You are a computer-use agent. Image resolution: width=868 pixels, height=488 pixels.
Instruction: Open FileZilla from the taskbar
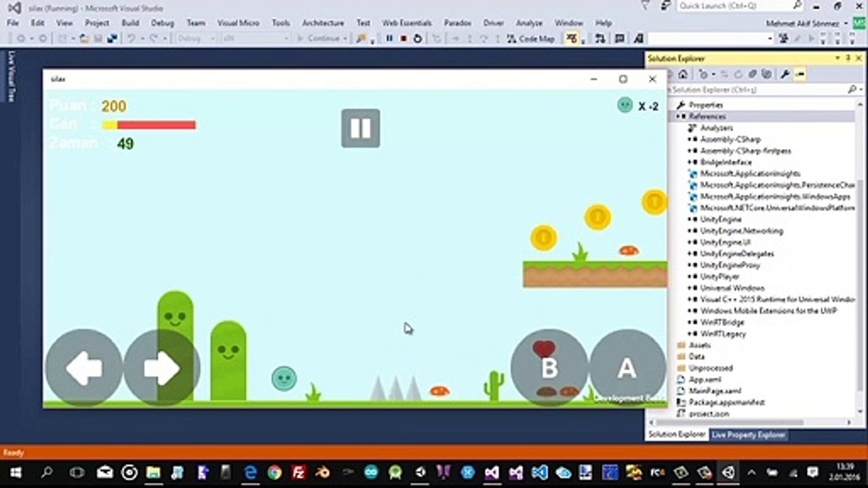tap(298, 472)
